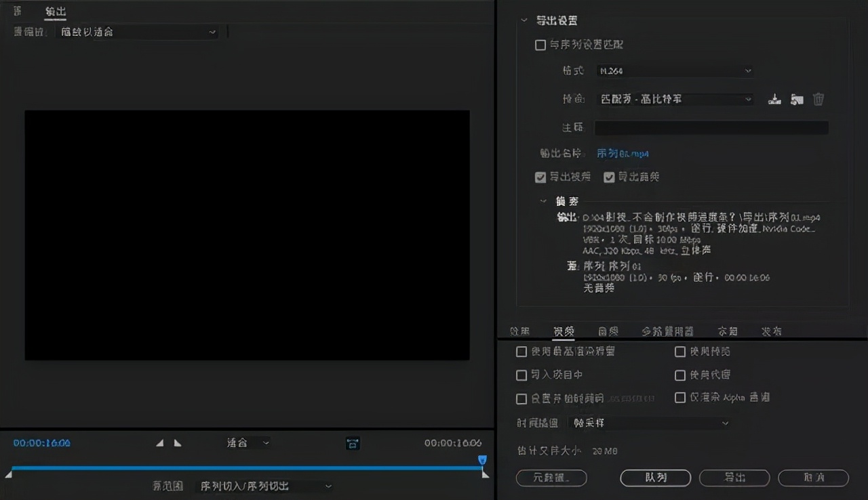Uncheck the 导出视频 checkbox

[540, 177]
